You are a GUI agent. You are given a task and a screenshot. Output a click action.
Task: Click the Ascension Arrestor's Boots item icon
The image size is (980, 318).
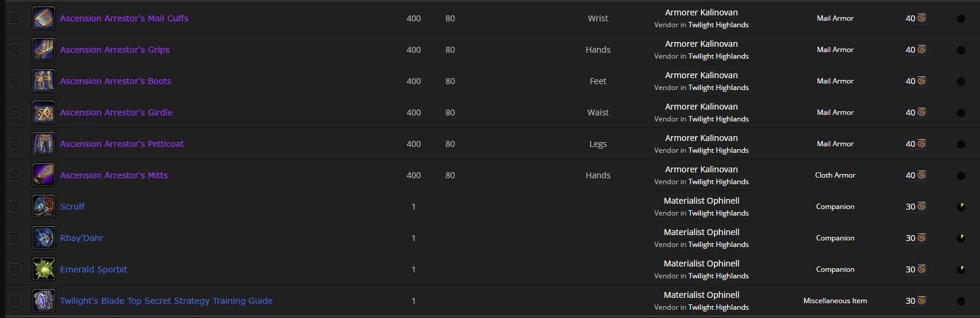[x=44, y=81]
